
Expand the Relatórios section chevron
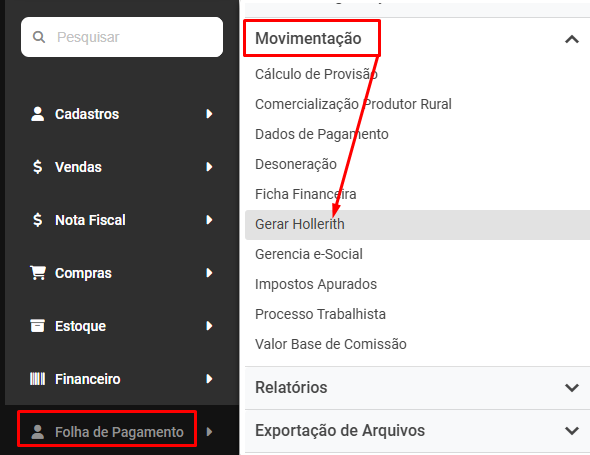click(572, 388)
